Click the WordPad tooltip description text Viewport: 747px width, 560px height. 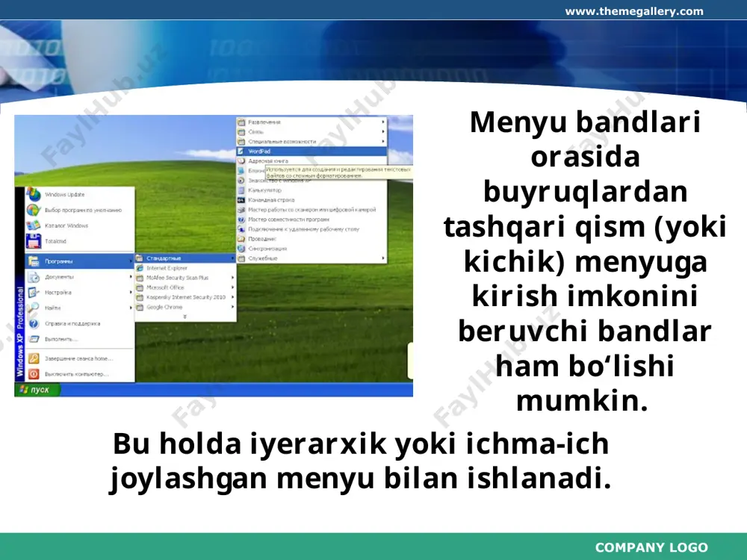click(x=338, y=172)
